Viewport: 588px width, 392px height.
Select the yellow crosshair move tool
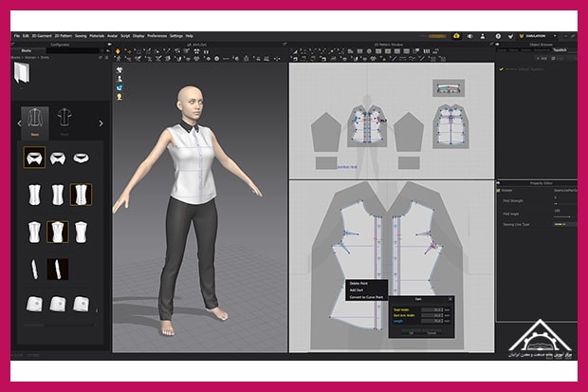pos(129,51)
